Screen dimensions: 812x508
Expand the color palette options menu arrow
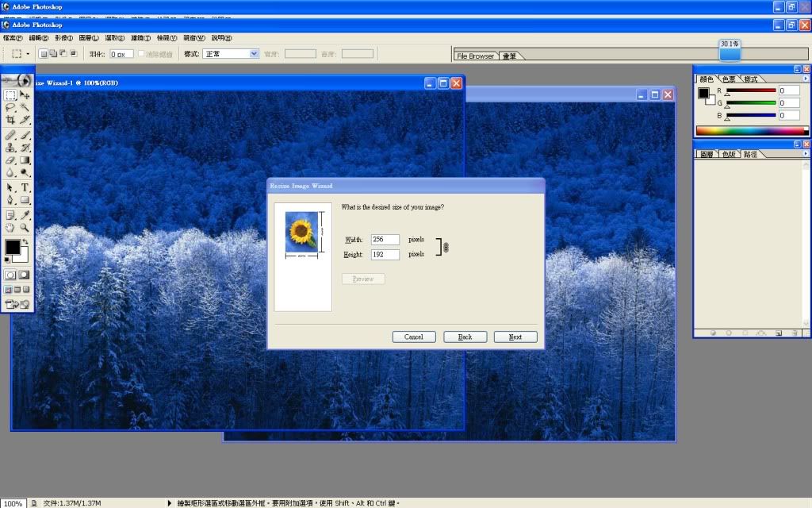pyautogui.click(x=806, y=79)
